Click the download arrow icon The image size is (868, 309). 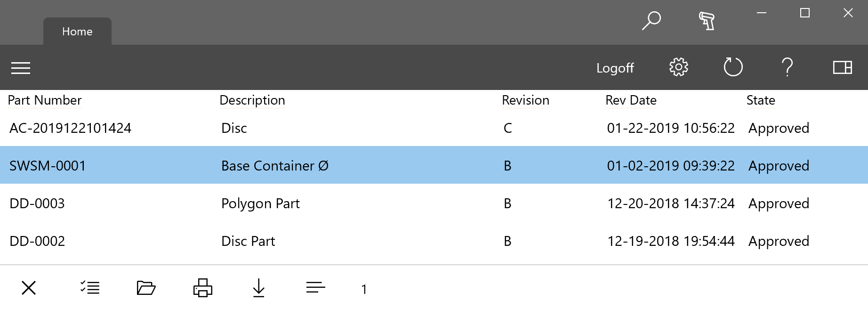259,287
